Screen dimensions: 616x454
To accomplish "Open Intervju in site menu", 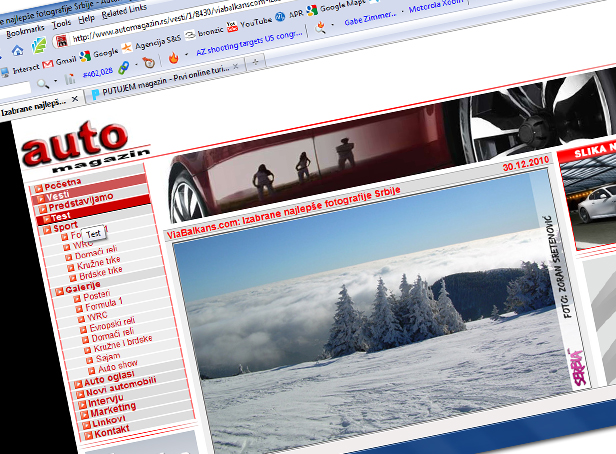I will (x=106, y=401).
